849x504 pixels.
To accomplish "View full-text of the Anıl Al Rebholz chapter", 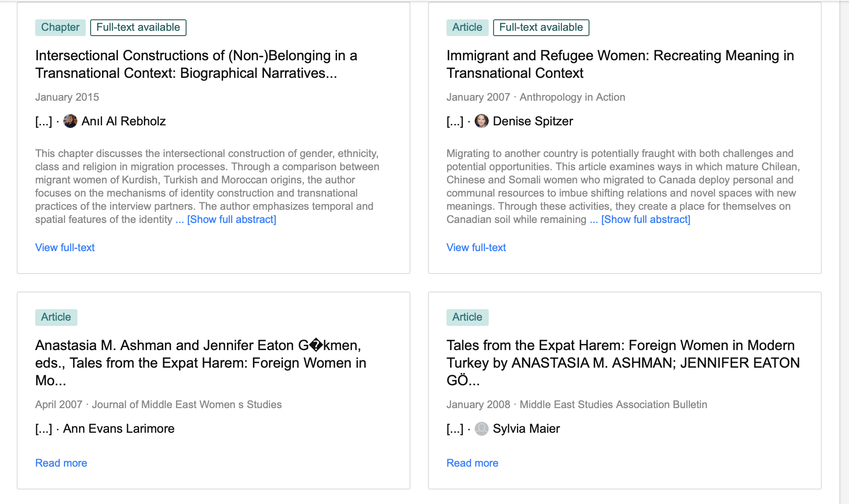I will 65,248.
